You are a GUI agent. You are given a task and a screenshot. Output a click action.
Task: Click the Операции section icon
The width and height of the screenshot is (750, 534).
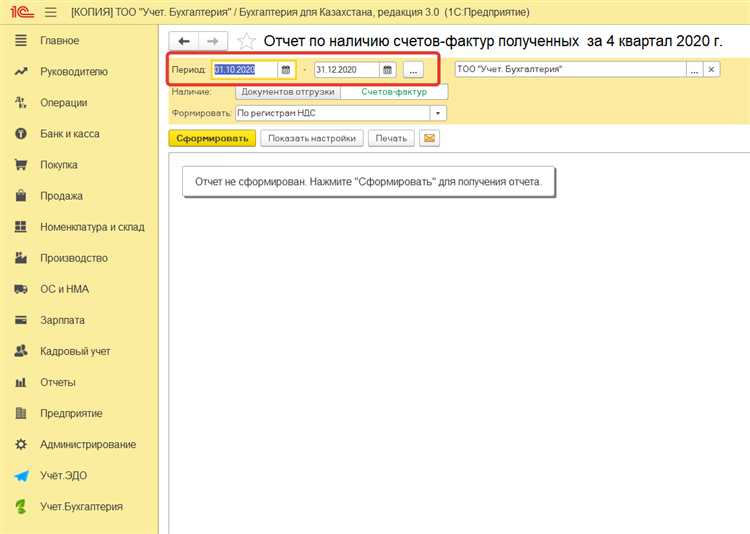pos(21,102)
